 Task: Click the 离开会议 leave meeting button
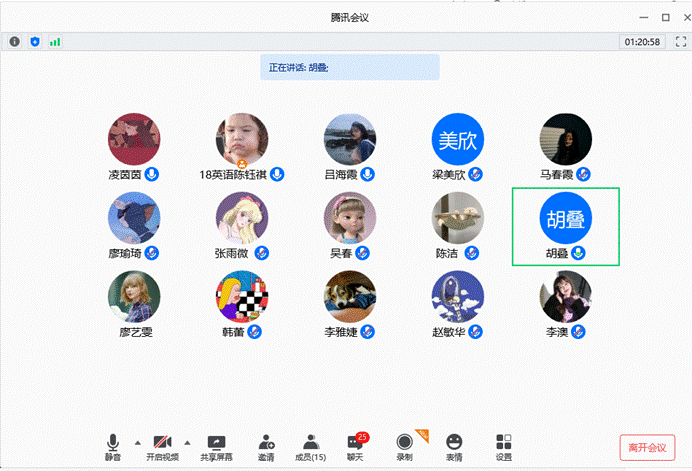click(648, 445)
